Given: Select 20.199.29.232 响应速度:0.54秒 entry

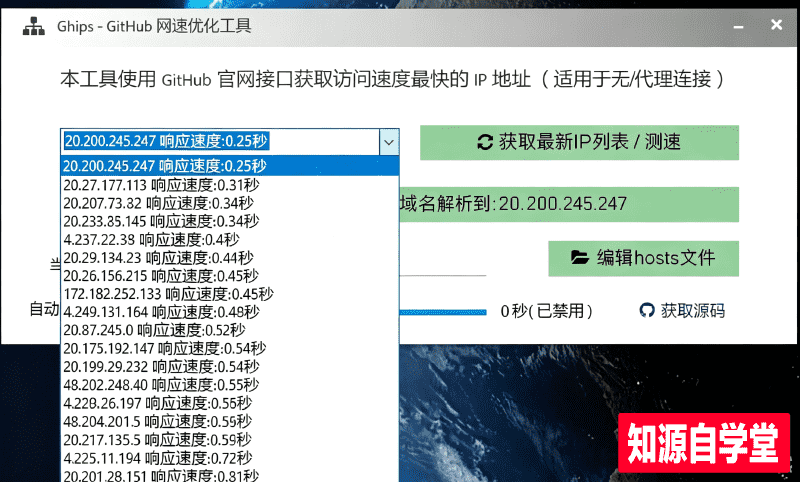Looking at the screenshot, I should click(230, 366).
